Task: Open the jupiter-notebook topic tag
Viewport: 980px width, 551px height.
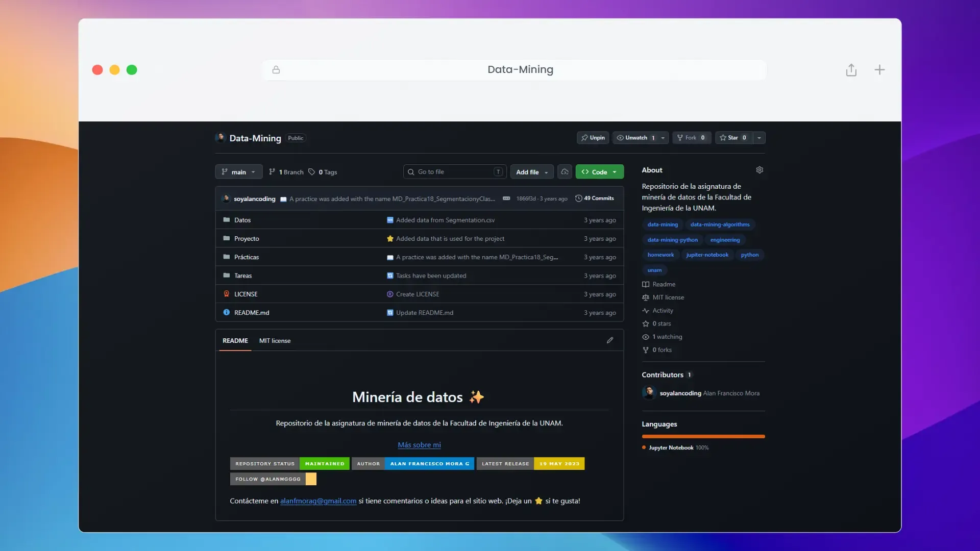Action: click(x=707, y=255)
